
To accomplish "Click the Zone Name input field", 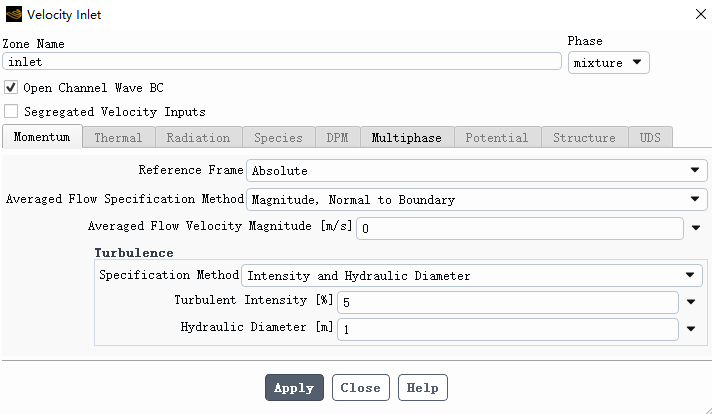I will click(282, 61).
